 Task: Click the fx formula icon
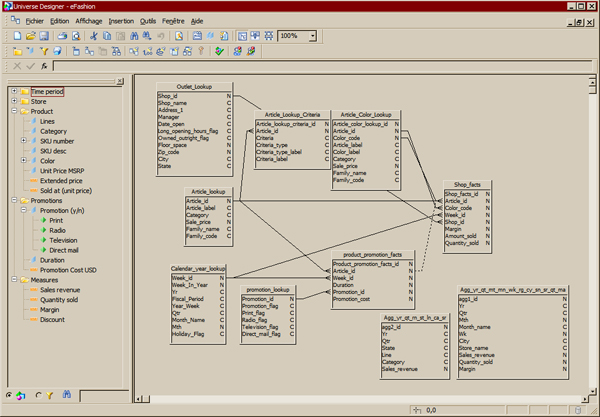point(44,66)
